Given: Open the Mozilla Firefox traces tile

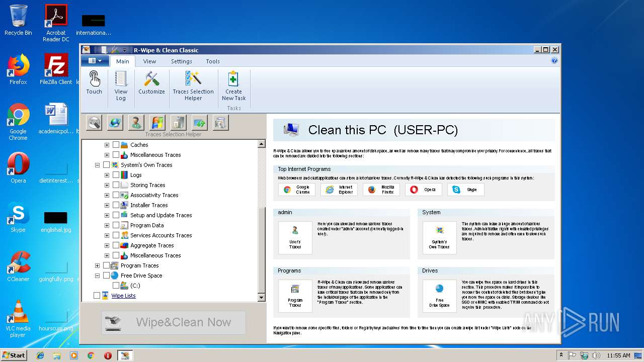Looking at the screenshot, I should click(x=381, y=190).
